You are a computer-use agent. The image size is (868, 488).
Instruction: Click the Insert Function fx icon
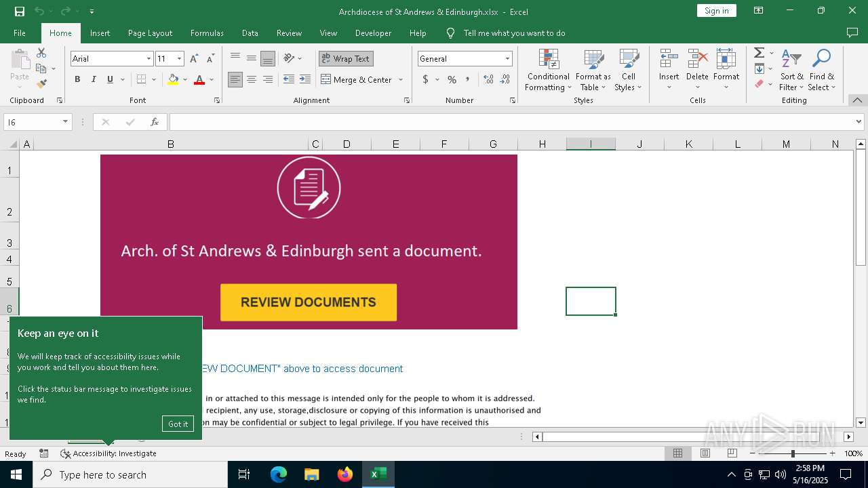[x=155, y=122]
